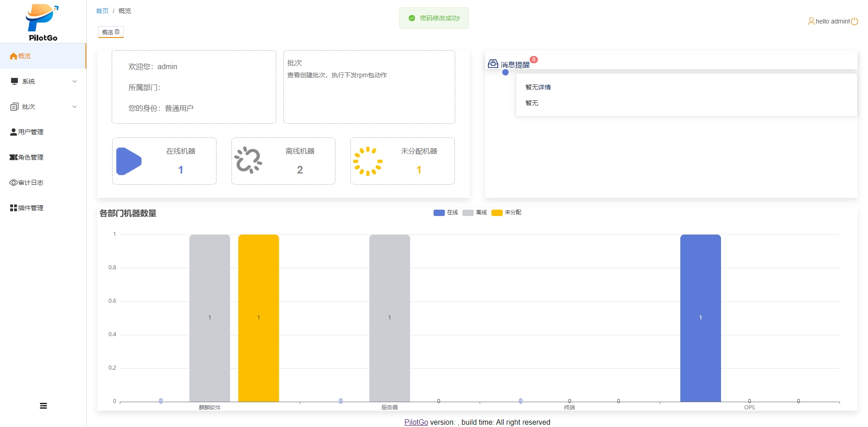Click the power logout icon
Screen dimensions: 868x427
[x=854, y=21]
